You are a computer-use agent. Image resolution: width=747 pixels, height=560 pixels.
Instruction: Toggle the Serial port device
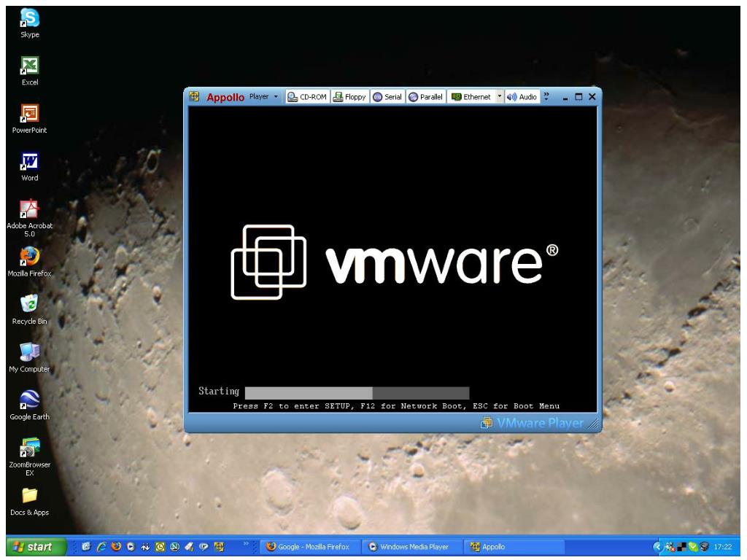point(387,97)
